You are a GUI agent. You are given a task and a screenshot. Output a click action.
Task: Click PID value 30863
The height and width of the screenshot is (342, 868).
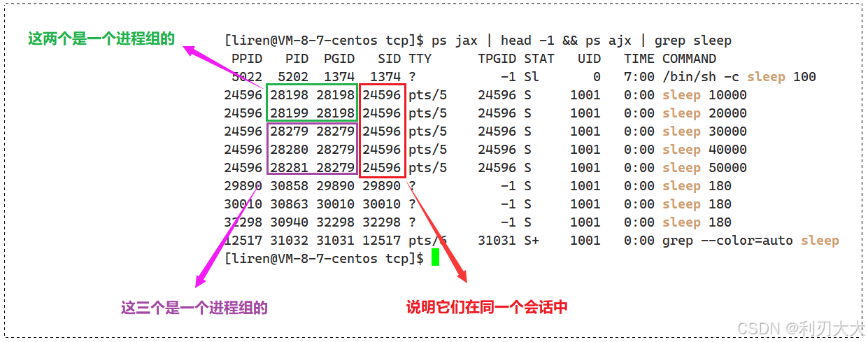[290, 204]
